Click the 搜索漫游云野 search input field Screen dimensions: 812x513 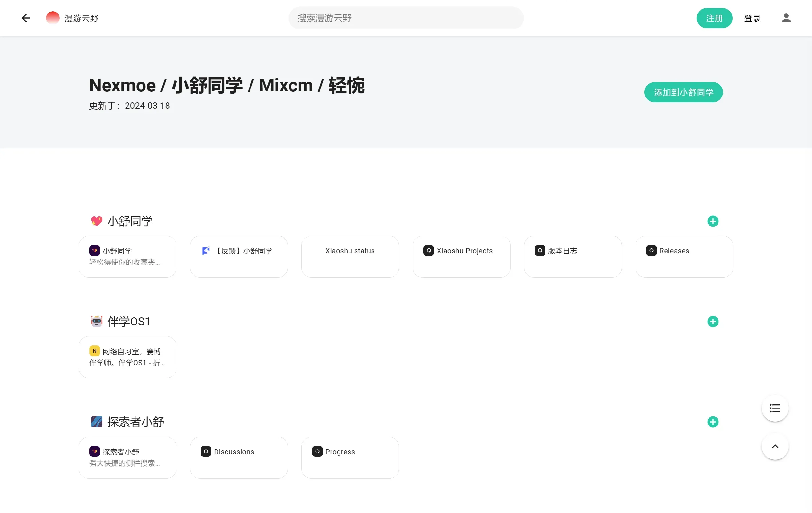406,18
